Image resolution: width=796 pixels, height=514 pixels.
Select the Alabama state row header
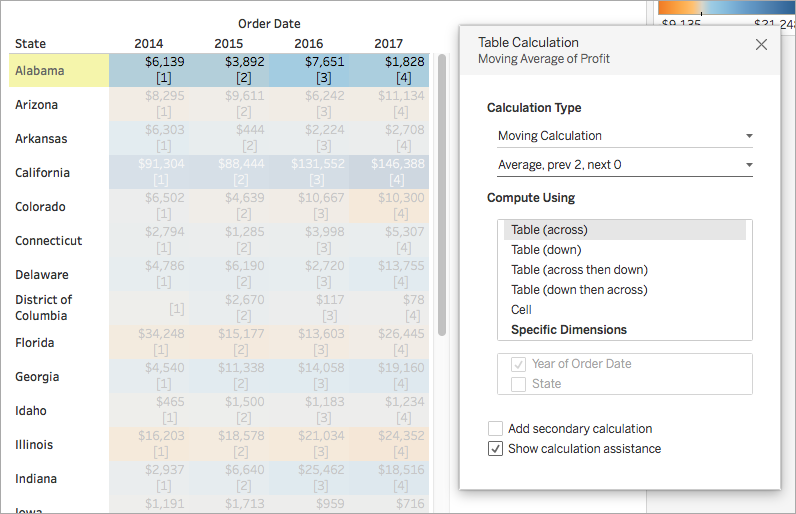pos(59,71)
